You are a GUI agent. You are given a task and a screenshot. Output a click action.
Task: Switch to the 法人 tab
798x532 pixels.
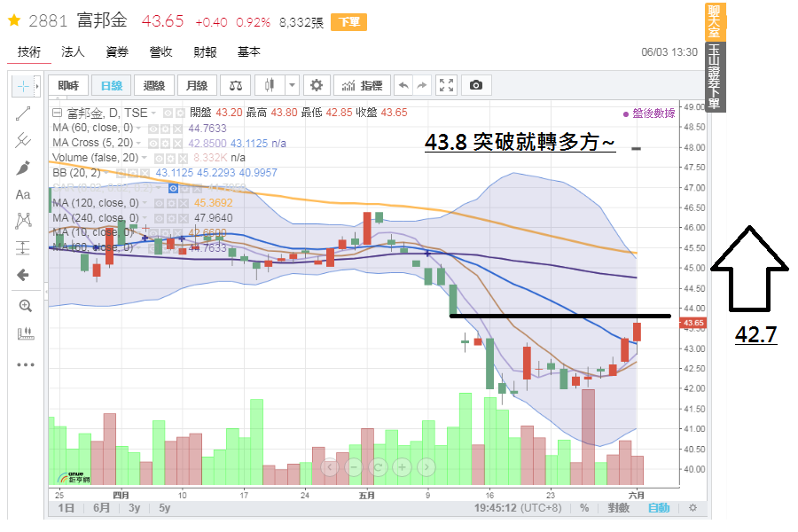(x=73, y=51)
